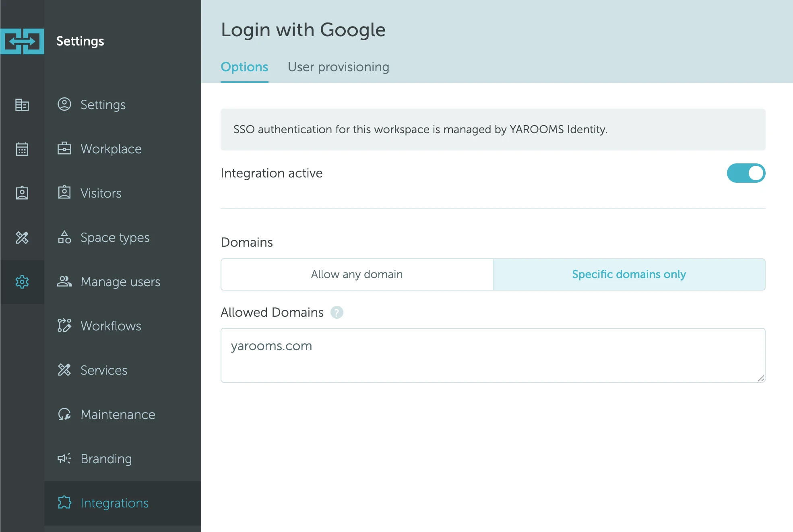Click the wrench cycle icon beside Maintenance
Image resolution: width=793 pixels, height=532 pixels.
coord(64,414)
